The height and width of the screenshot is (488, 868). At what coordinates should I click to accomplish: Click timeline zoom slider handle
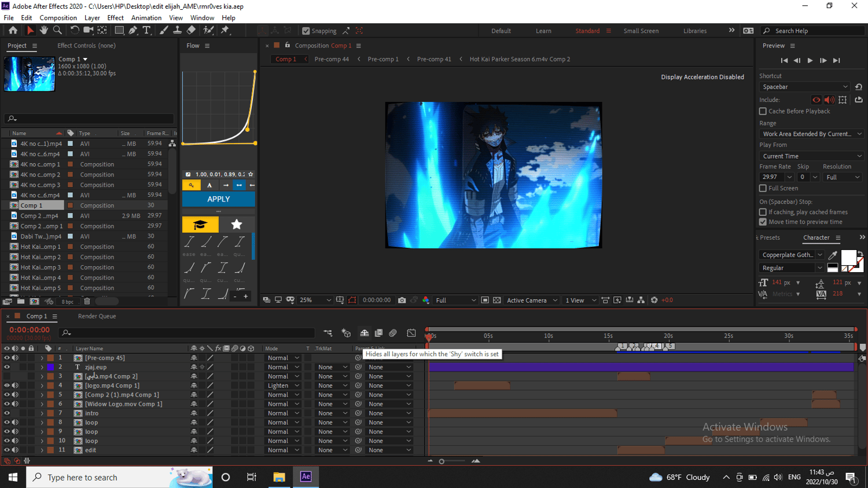click(442, 461)
